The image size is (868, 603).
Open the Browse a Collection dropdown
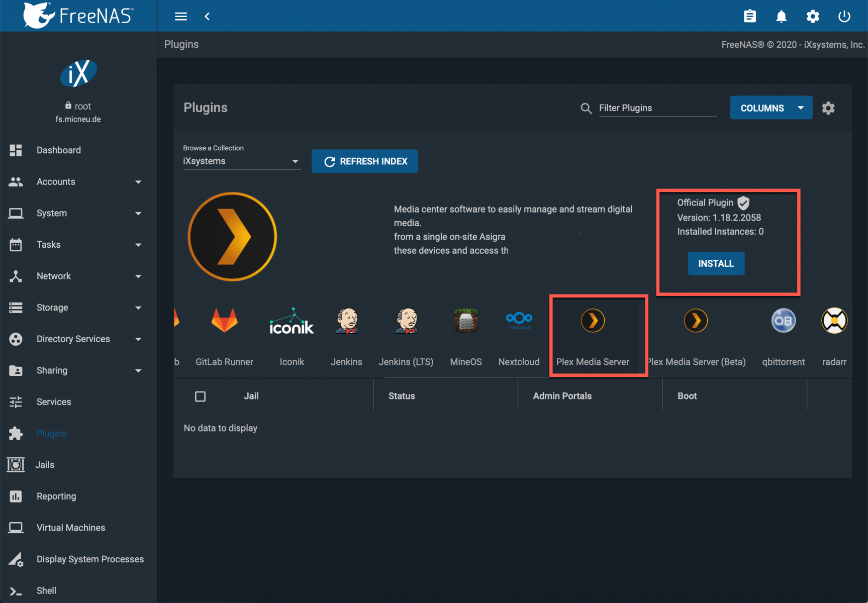242,161
